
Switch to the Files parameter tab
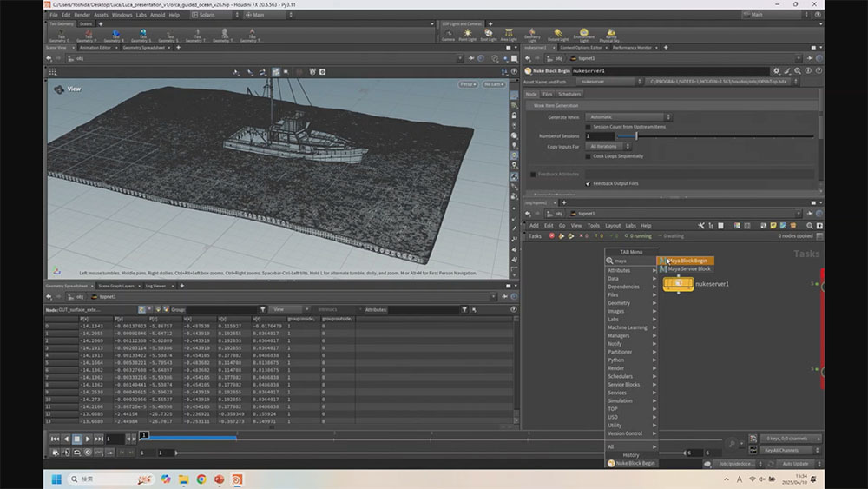click(x=547, y=94)
